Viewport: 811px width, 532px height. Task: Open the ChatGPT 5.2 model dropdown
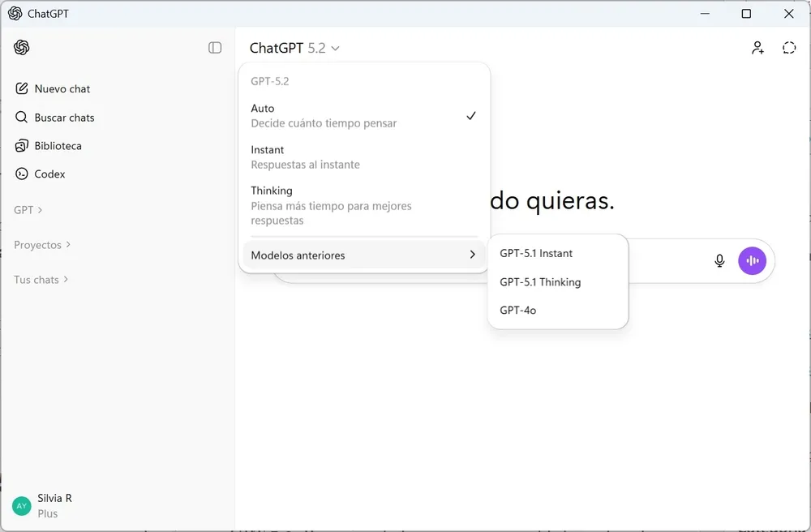294,48
